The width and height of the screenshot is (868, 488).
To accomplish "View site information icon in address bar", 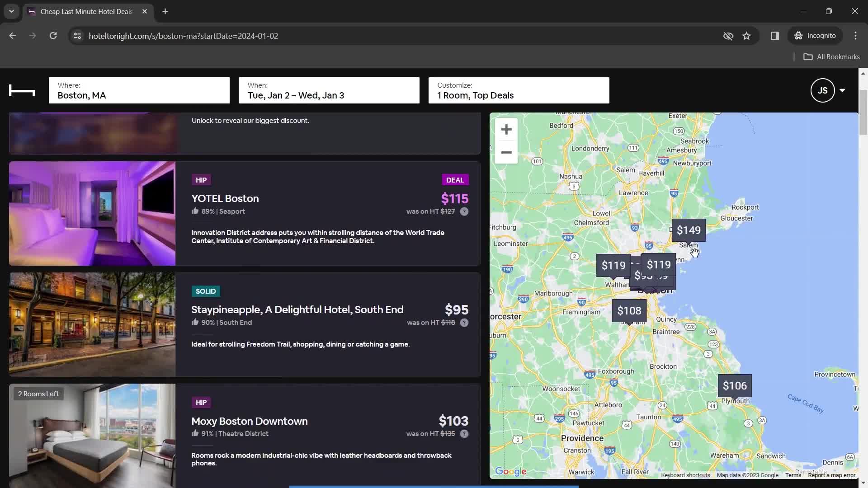I will click(x=77, y=36).
